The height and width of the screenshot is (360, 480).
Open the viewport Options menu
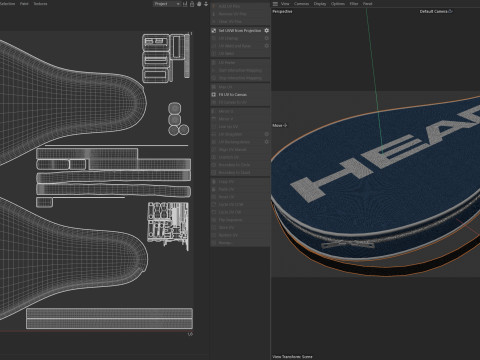pyautogui.click(x=338, y=4)
